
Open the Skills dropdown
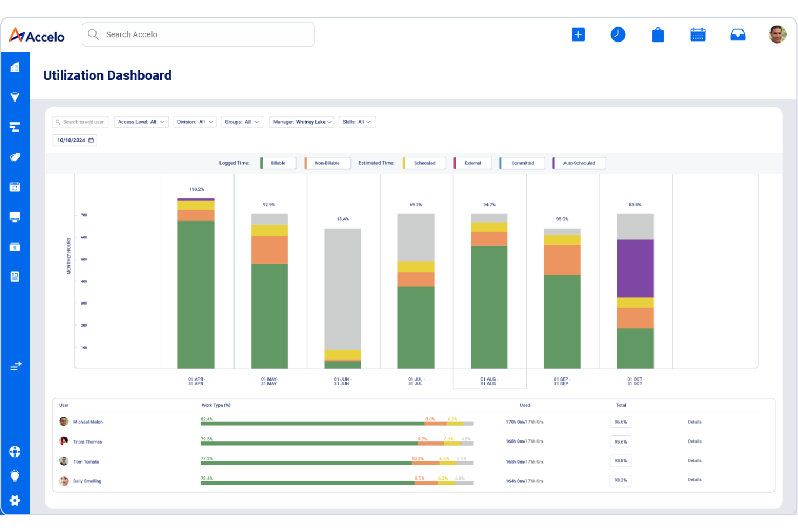point(357,122)
